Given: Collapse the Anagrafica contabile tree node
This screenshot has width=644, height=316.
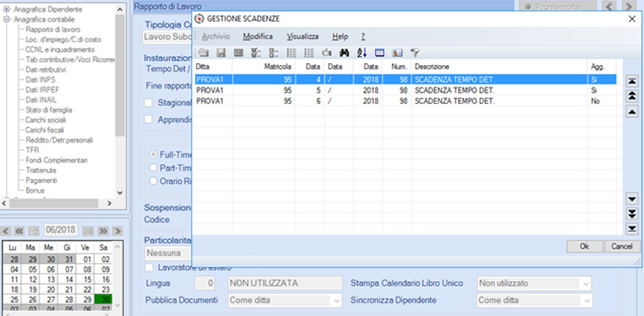Looking at the screenshot, I should (x=6, y=19).
